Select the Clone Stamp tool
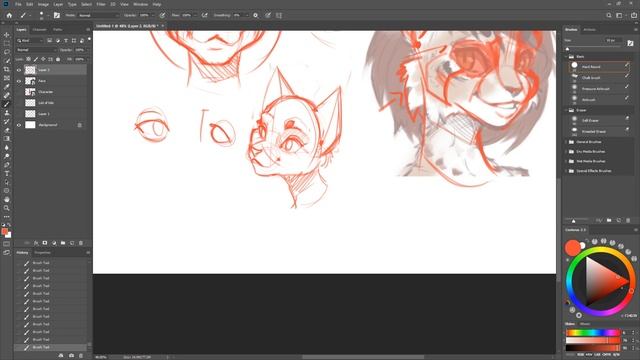 coord(7,113)
